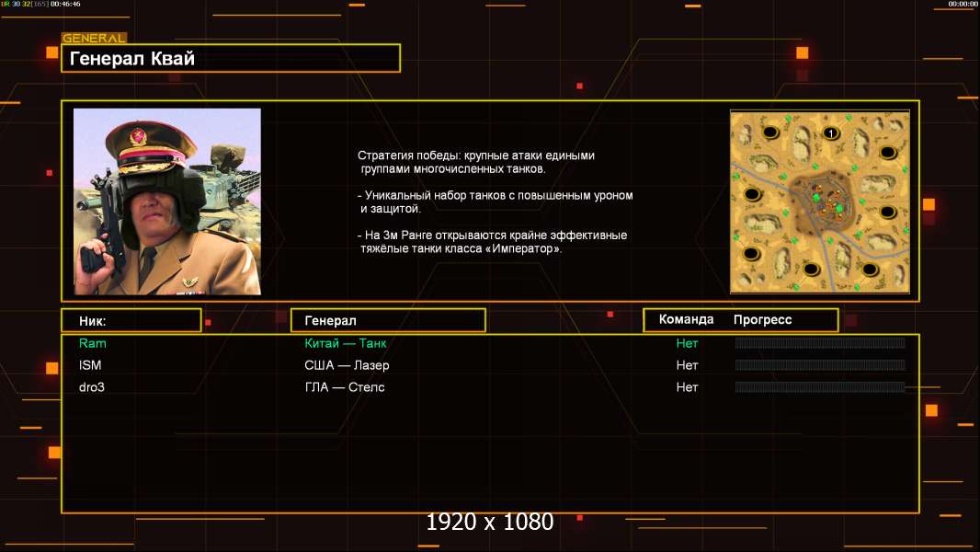Click start position marker 1 on map
The height and width of the screenshot is (552, 980).
pyautogui.click(x=831, y=133)
